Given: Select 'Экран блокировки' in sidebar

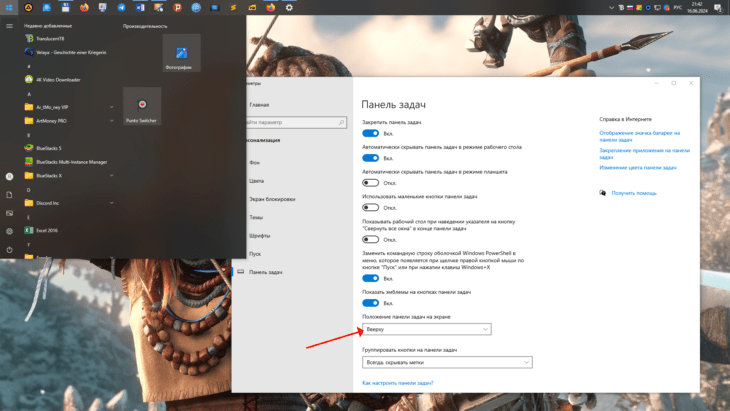Looking at the screenshot, I should point(272,199).
